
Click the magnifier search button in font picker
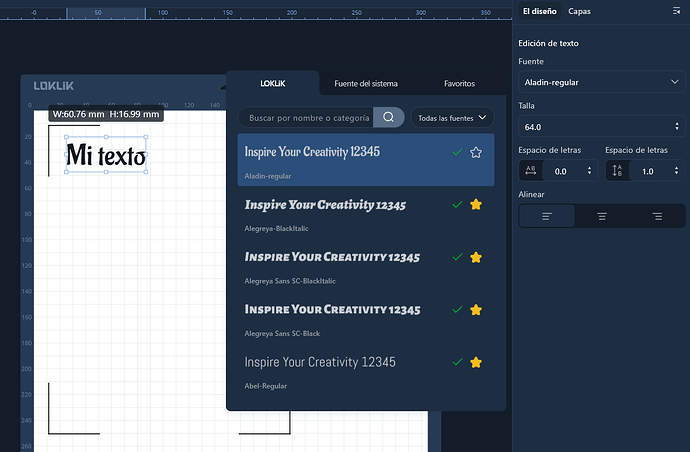388,118
